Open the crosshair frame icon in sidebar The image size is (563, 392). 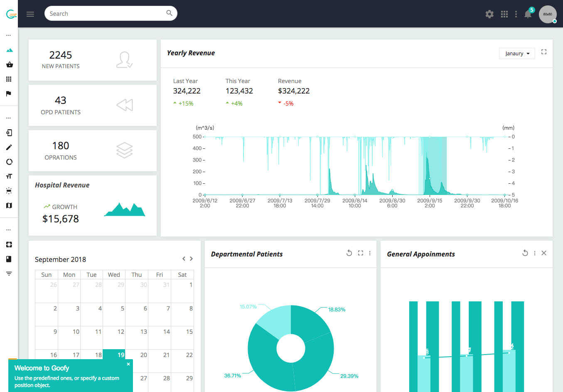click(x=9, y=244)
